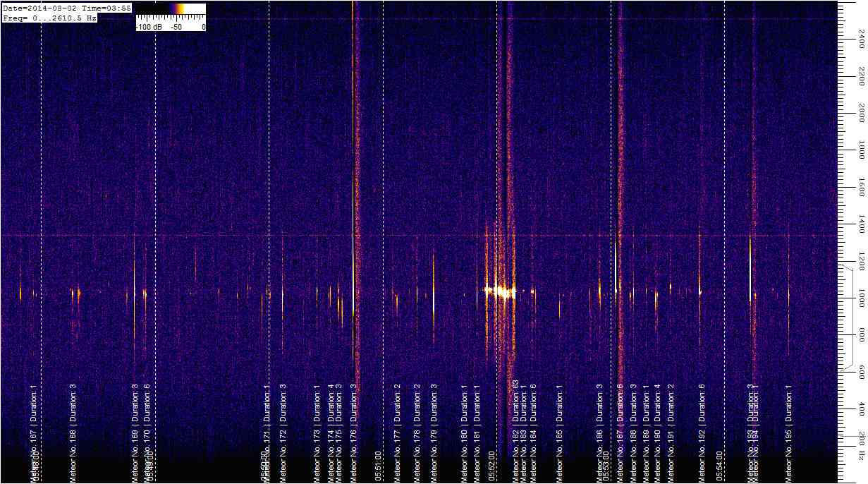Select the Meteor No. 168 label
Viewport: 868px width, 484px height.
click(x=73, y=432)
